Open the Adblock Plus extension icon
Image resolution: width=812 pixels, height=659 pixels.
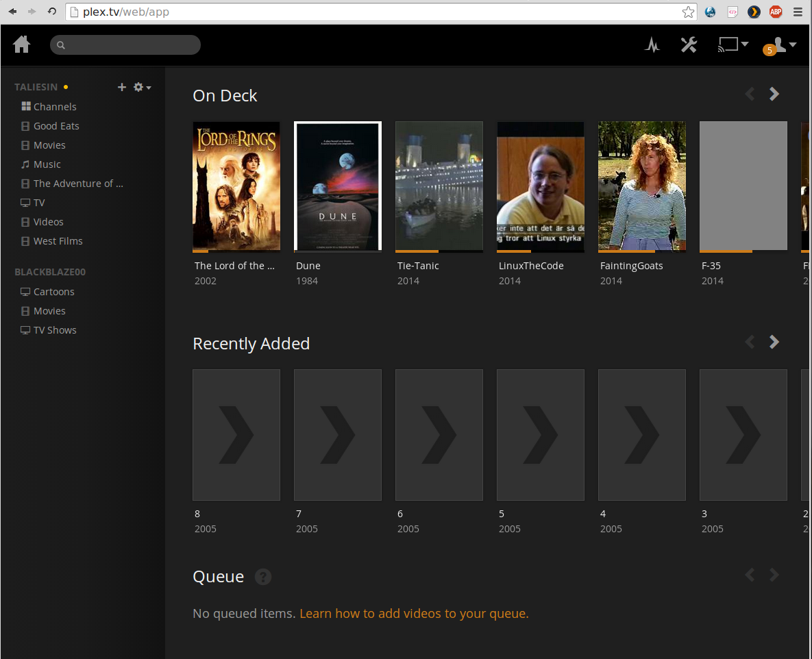(775, 12)
